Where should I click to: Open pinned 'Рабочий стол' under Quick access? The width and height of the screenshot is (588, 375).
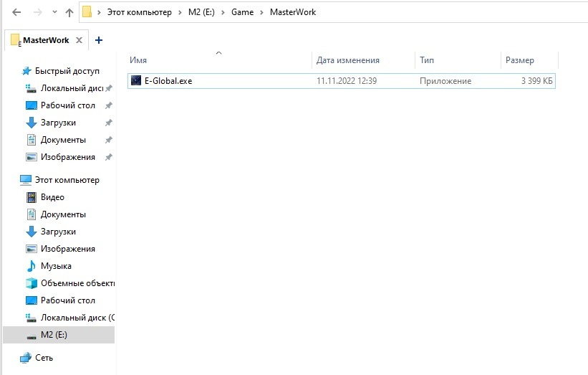coord(67,105)
